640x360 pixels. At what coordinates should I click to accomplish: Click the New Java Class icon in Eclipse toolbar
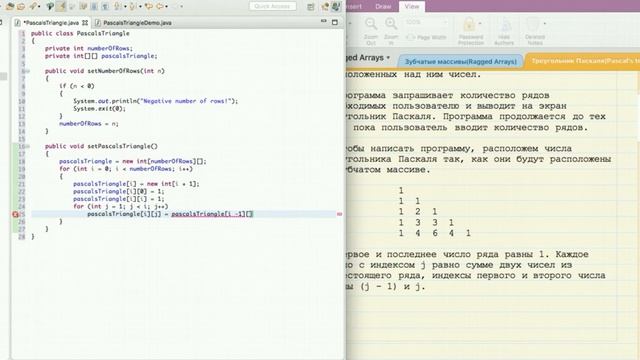pyautogui.click(x=21, y=6)
